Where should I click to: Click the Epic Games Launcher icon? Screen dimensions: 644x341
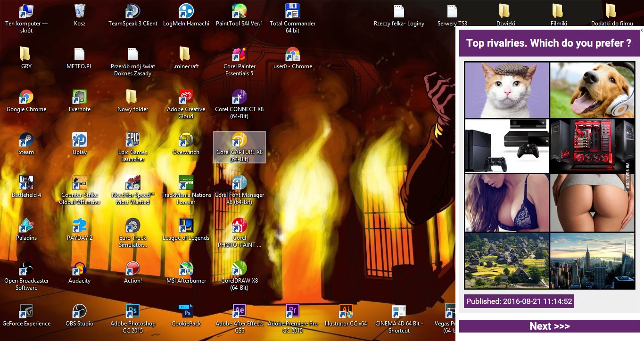pyautogui.click(x=133, y=140)
